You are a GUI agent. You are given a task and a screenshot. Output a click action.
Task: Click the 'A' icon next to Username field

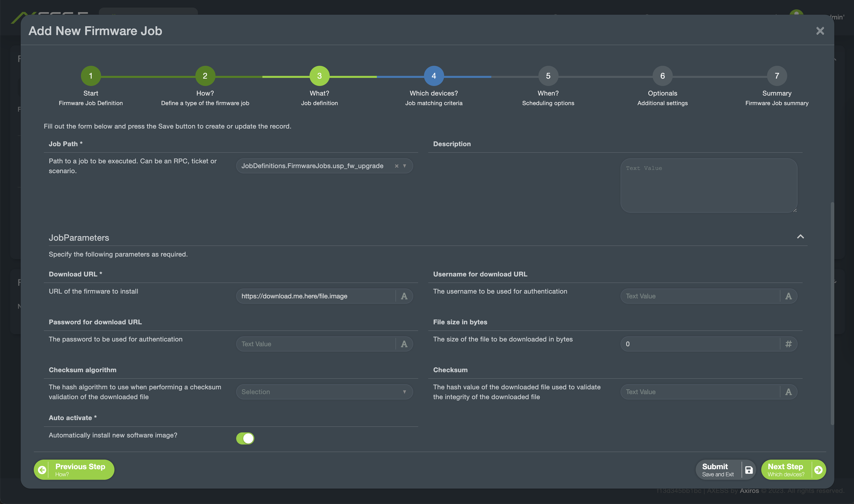tap(788, 296)
